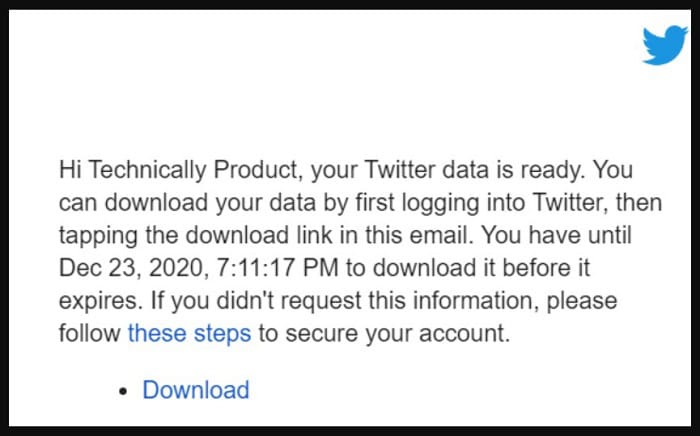Follow the 'these steps' link
Screen dimensions: 700x436
point(189,333)
